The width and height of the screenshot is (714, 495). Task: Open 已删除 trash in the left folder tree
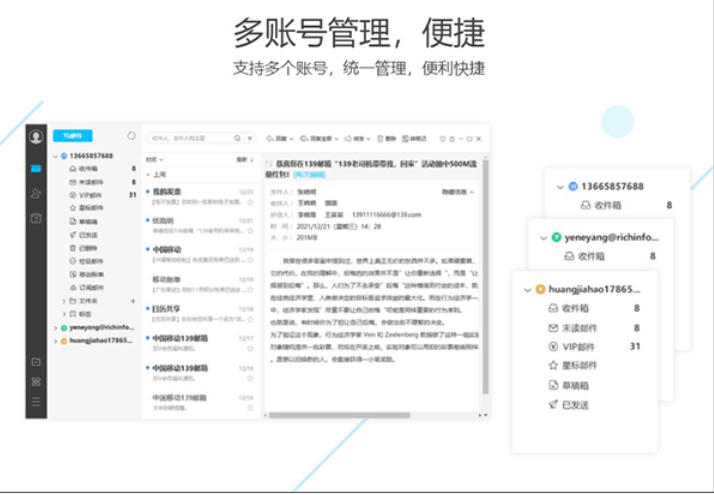pos(88,248)
